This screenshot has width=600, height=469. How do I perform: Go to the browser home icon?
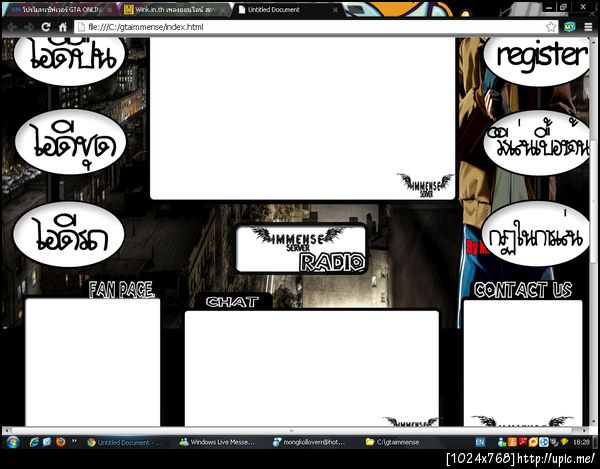(63, 27)
